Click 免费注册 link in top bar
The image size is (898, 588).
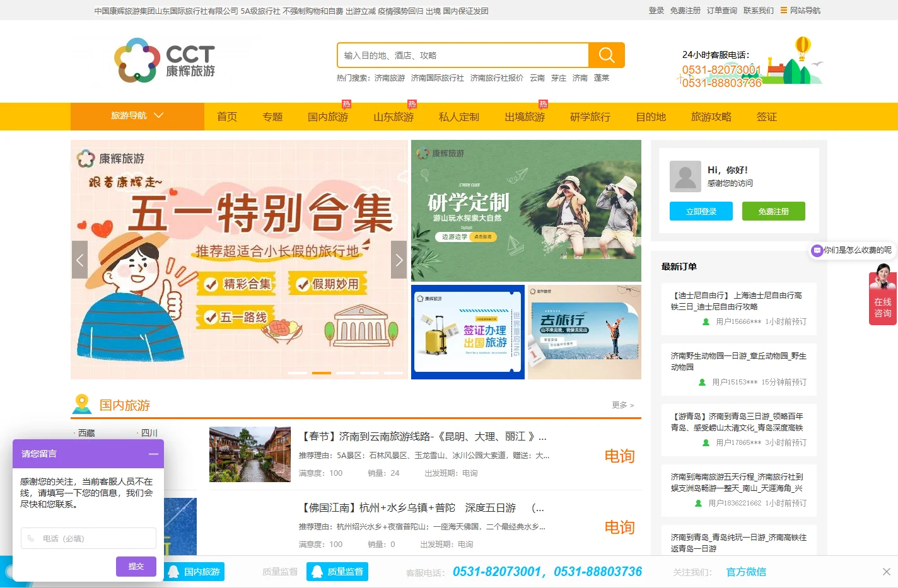(x=685, y=10)
